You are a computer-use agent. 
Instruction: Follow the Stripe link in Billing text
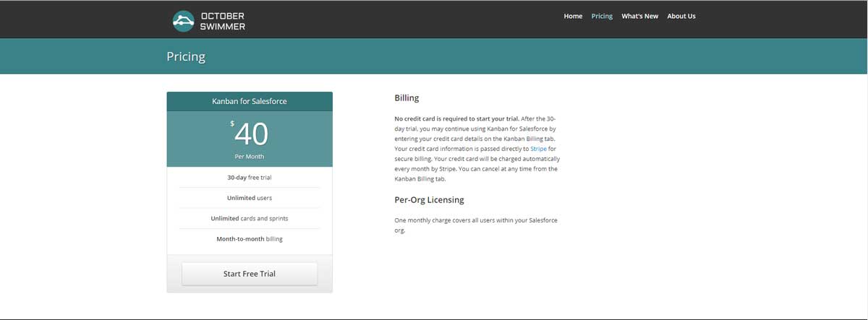click(x=538, y=148)
